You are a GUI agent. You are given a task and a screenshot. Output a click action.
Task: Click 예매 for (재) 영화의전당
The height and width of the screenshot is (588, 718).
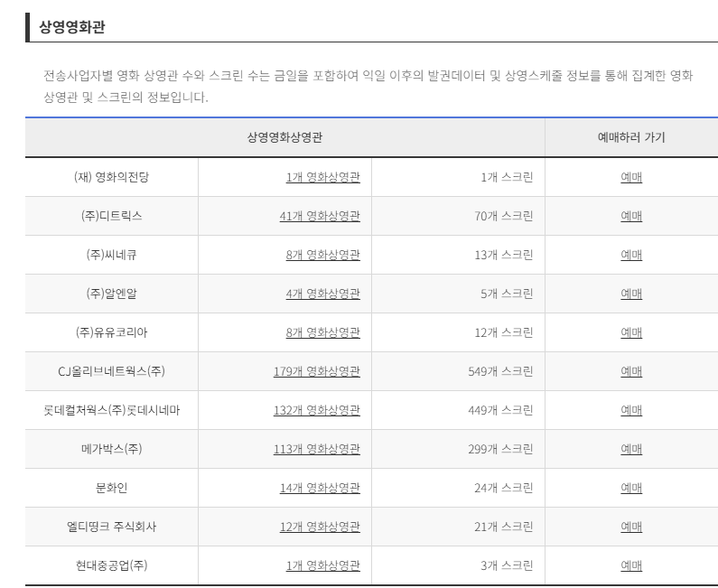coord(631,177)
